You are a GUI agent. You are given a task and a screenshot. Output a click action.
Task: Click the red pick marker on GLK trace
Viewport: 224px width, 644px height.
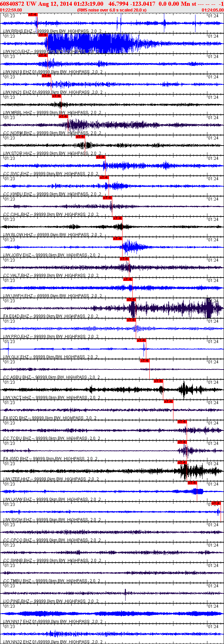click(141, 340)
